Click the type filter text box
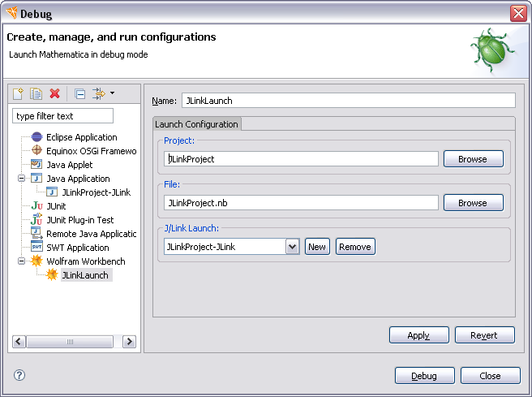Screen dimensions: 532x397 [x=62, y=116]
